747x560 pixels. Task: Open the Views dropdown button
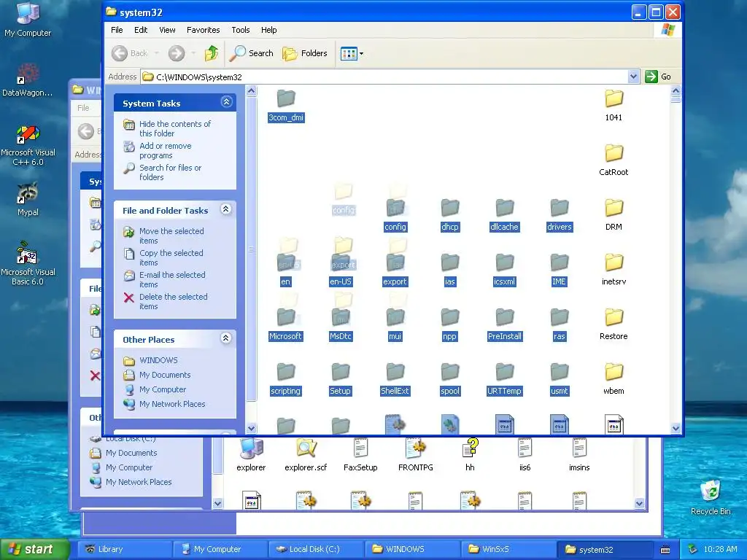tap(352, 53)
